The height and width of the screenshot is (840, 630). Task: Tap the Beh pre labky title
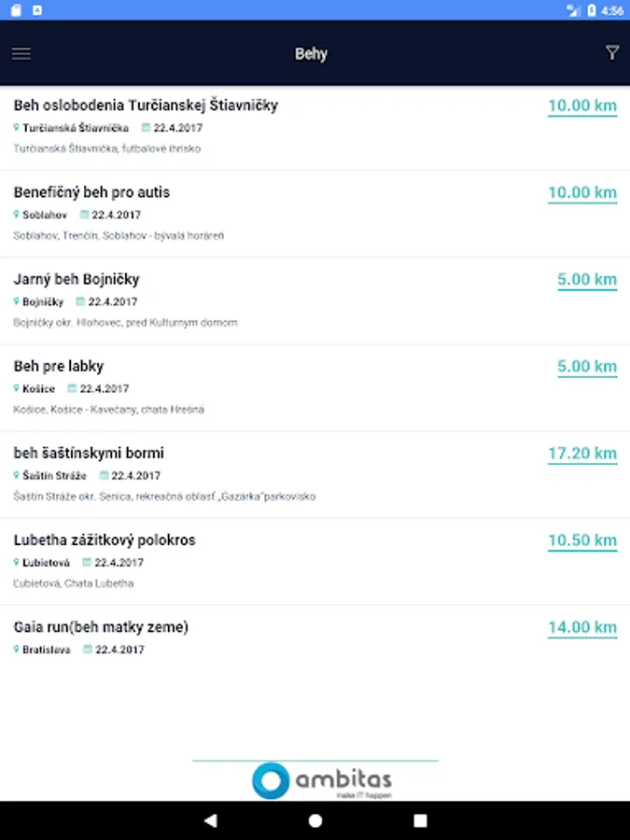59,366
